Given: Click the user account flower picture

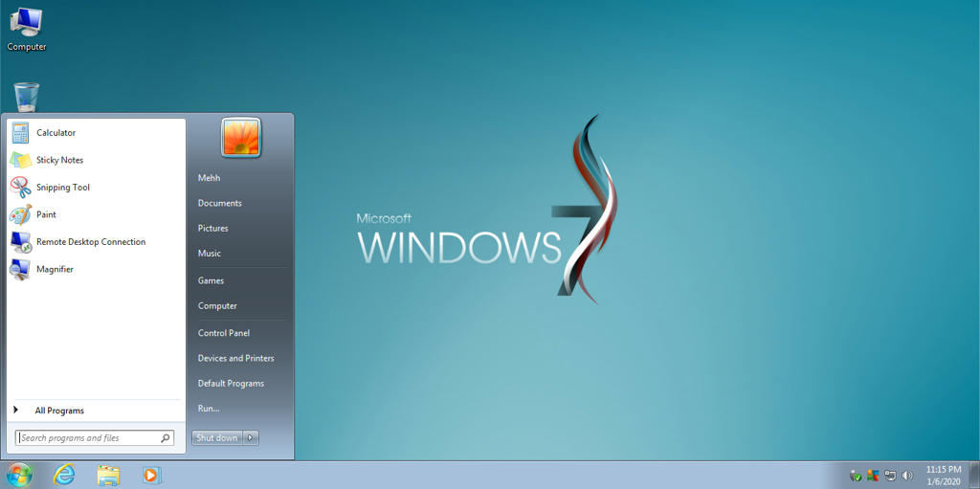Looking at the screenshot, I should 240,137.
